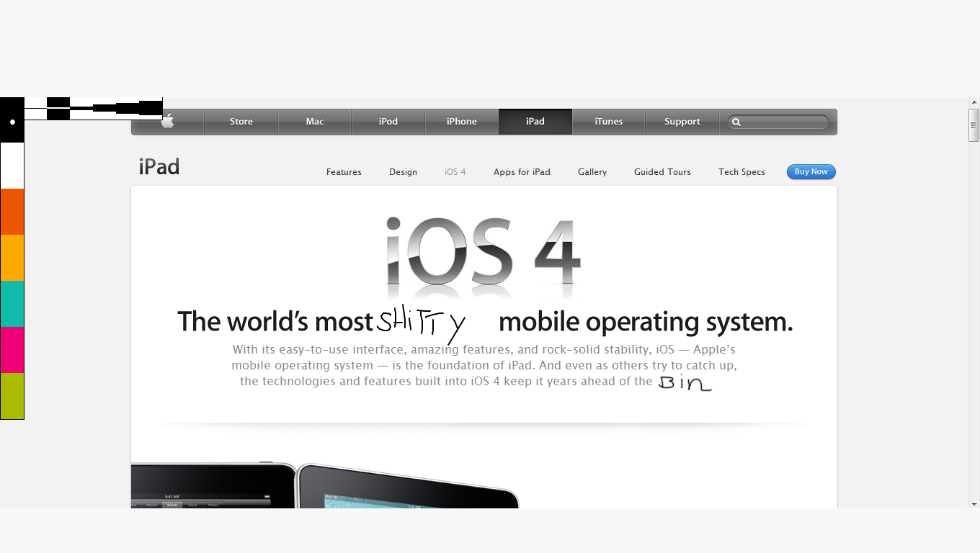Click the scrollbar down arrow
The image size is (980, 553).
[x=974, y=503]
